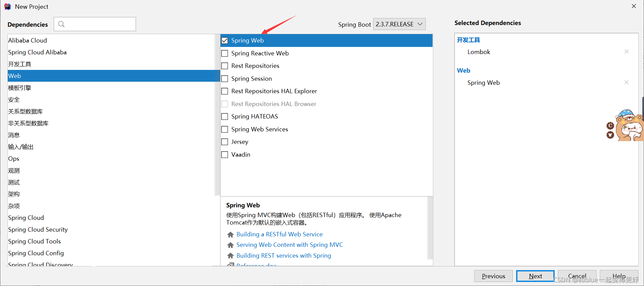The image size is (644, 286).
Task: Enable the Spring Web Services checkbox
Action: tap(225, 129)
